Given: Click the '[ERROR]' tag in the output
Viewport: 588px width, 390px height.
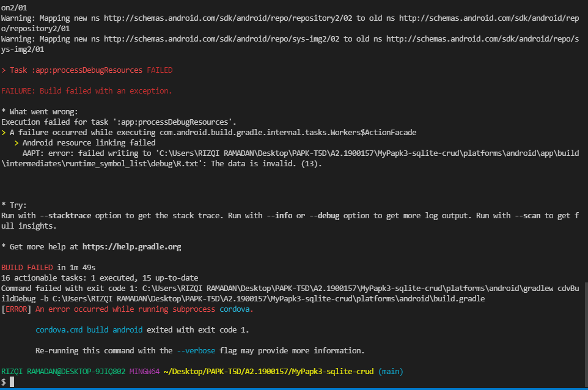Looking at the screenshot, I should point(16,309).
